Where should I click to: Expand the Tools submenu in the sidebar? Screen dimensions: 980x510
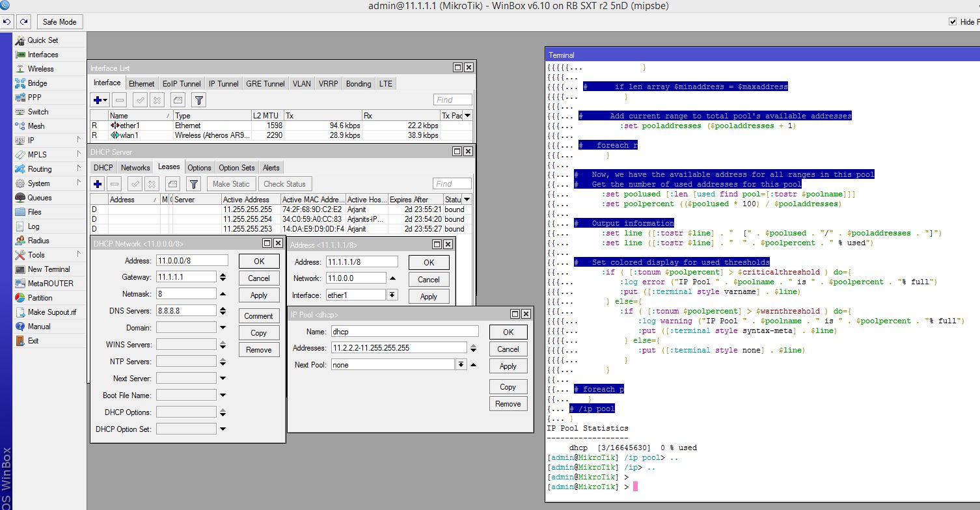click(79, 255)
